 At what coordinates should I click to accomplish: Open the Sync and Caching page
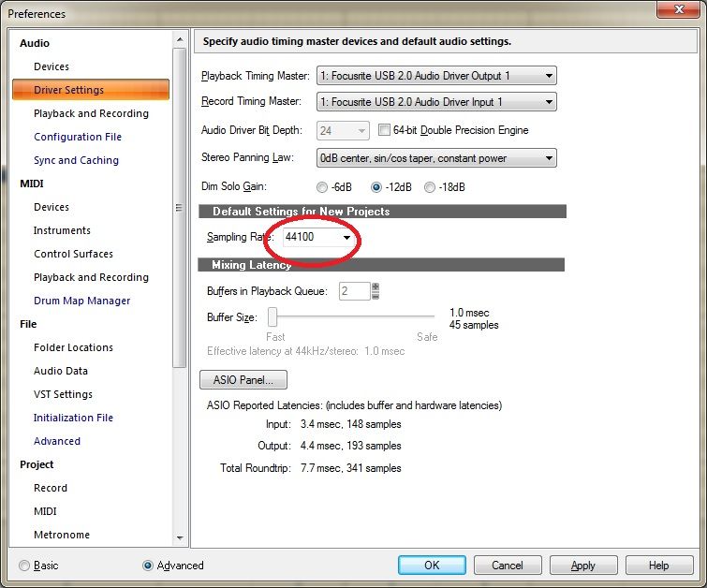point(76,160)
